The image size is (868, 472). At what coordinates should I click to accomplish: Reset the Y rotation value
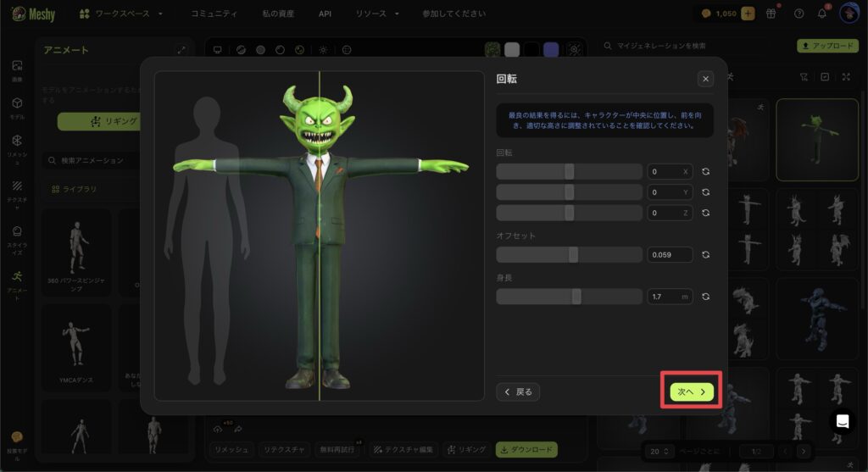[705, 192]
